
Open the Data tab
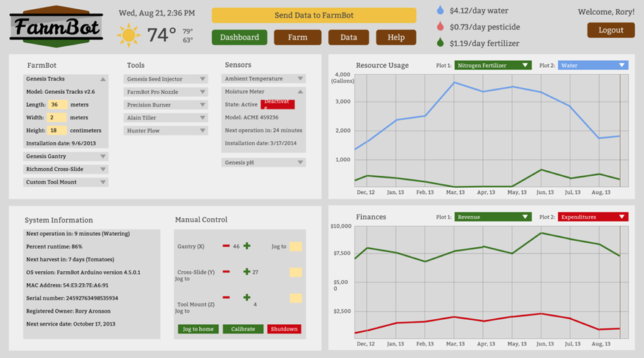click(x=348, y=37)
